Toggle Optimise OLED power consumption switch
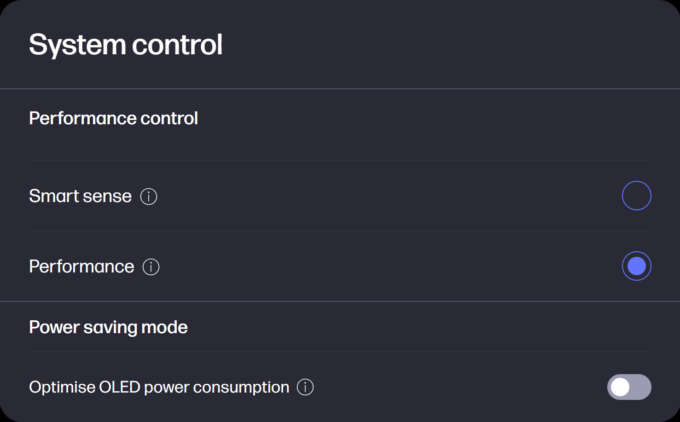The image size is (680, 422). coord(629,387)
